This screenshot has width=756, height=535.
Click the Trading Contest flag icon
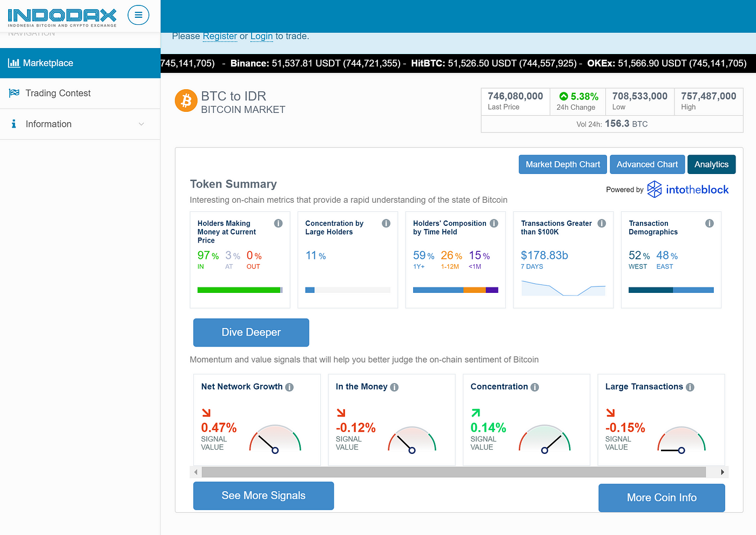pos(14,93)
